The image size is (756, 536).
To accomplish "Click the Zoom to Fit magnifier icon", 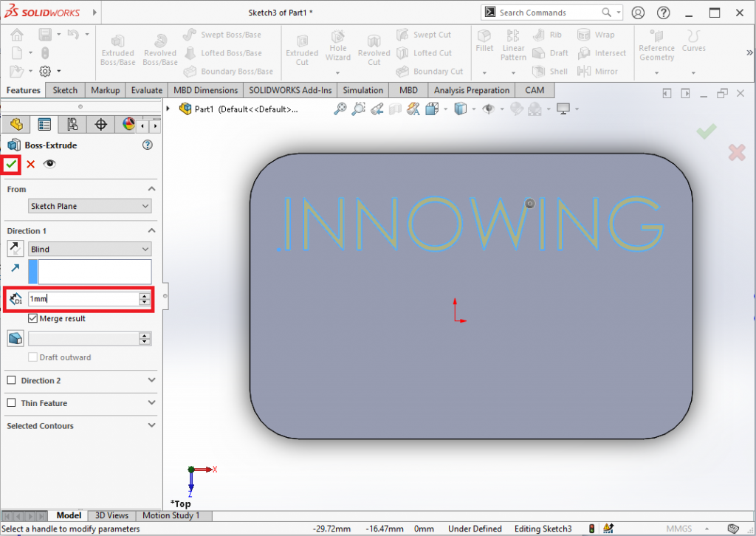I will pyautogui.click(x=340, y=109).
